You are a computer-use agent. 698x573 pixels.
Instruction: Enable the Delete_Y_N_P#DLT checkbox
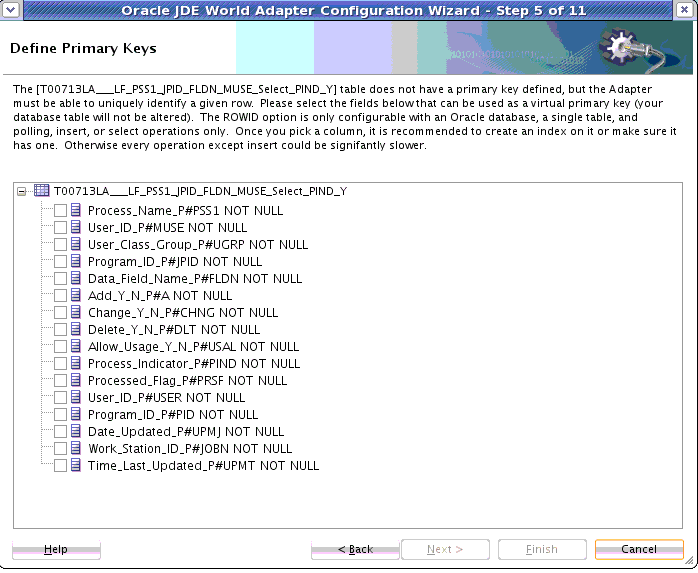61,329
